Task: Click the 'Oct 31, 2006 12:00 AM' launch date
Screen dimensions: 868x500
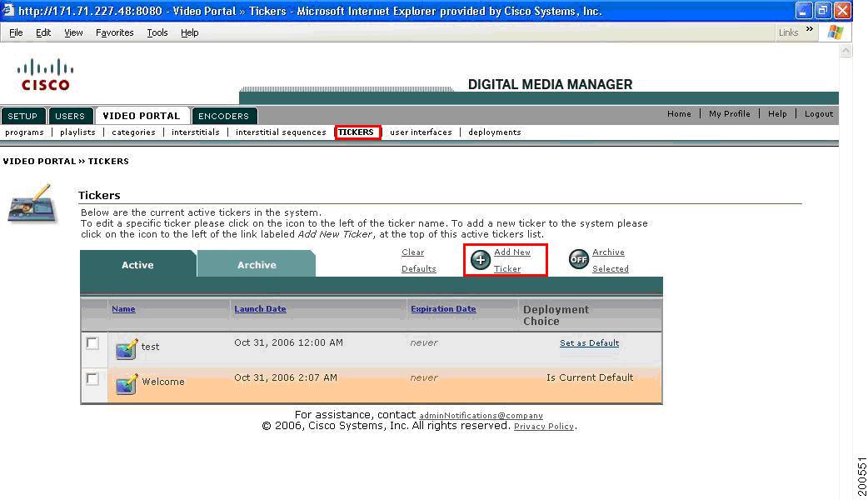Action: 288,342
